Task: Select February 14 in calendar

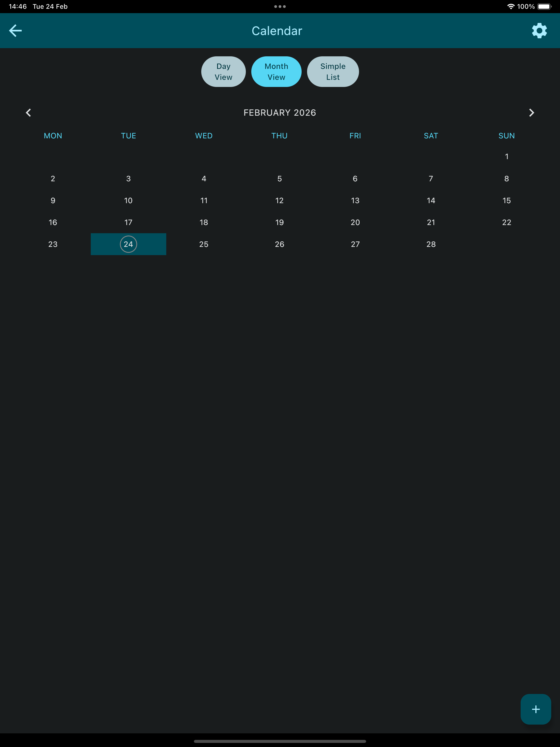Action: 431,201
